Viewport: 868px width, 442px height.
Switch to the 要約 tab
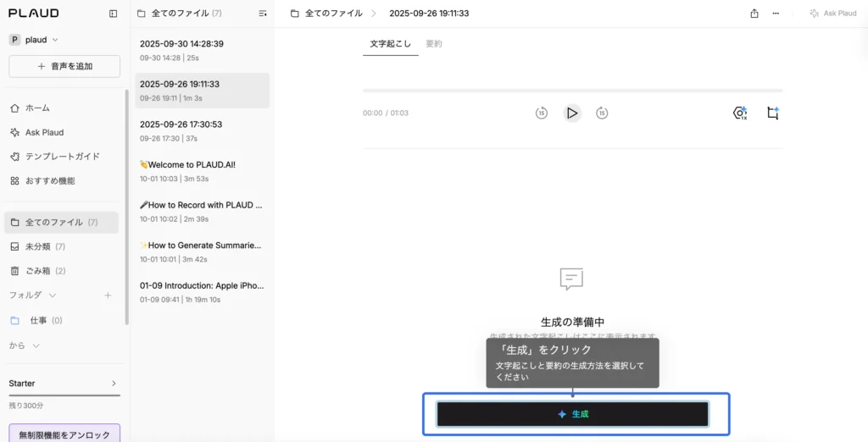[x=433, y=43]
